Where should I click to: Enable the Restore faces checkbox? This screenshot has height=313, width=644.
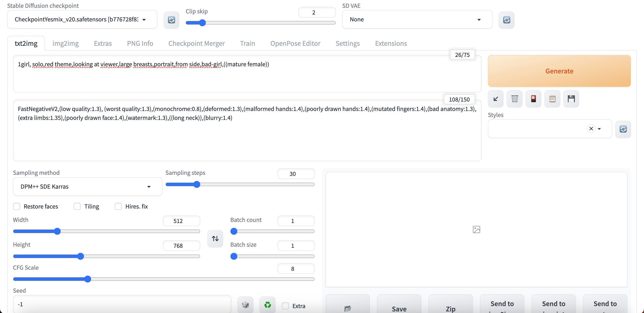click(x=17, y=207)
